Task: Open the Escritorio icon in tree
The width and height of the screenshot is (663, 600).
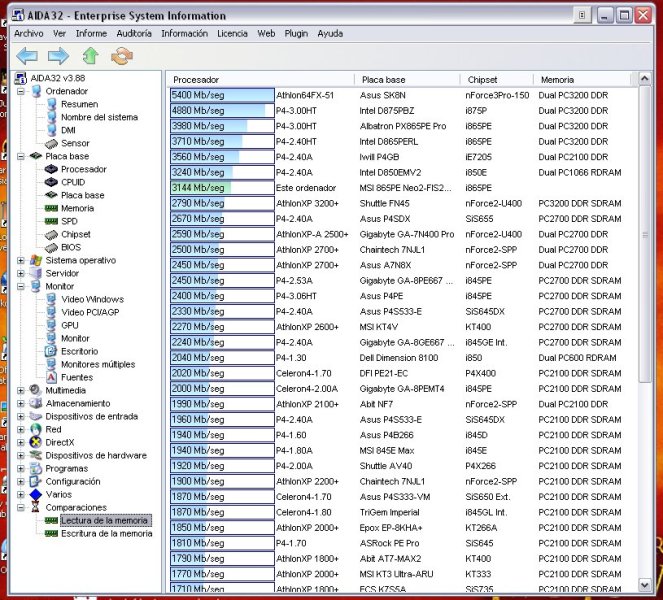Action: (51, 351)
